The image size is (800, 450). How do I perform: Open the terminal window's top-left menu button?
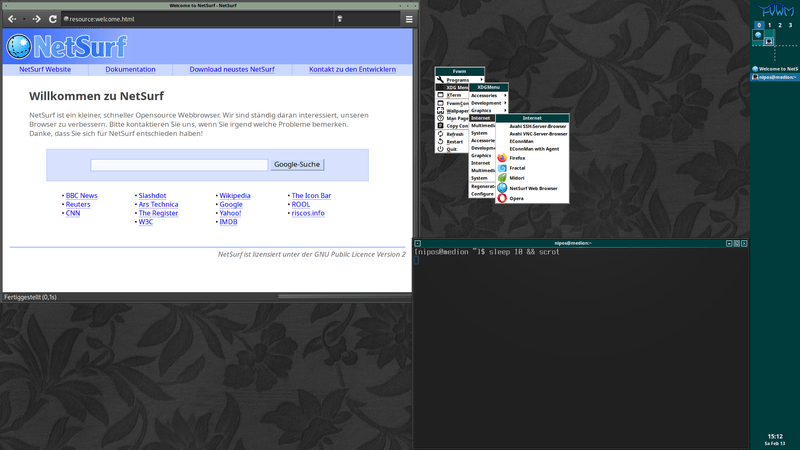tap(417, 243)
